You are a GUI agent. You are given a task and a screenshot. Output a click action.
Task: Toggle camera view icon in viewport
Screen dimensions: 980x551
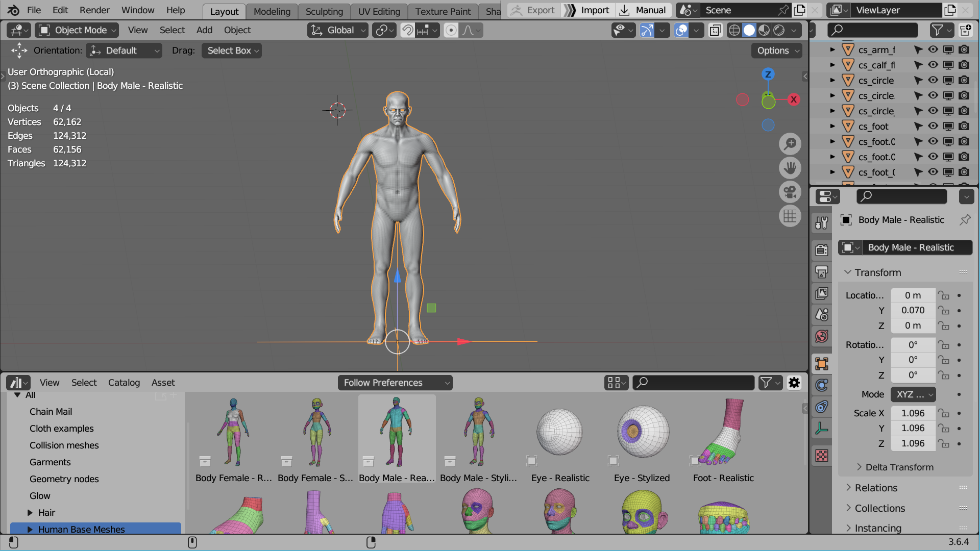tap(790, 192)
